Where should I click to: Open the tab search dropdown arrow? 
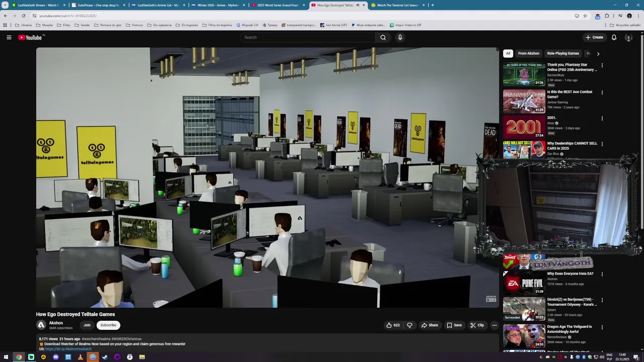coord(5,5)
